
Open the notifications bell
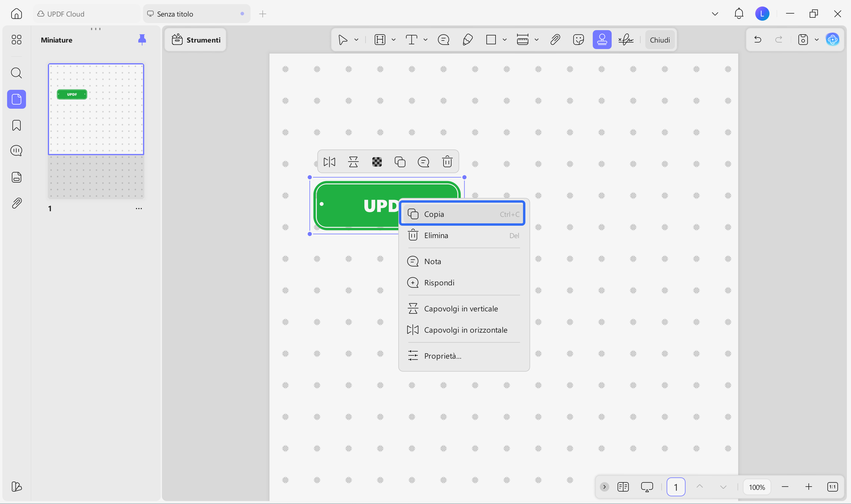tap(739, 14)
